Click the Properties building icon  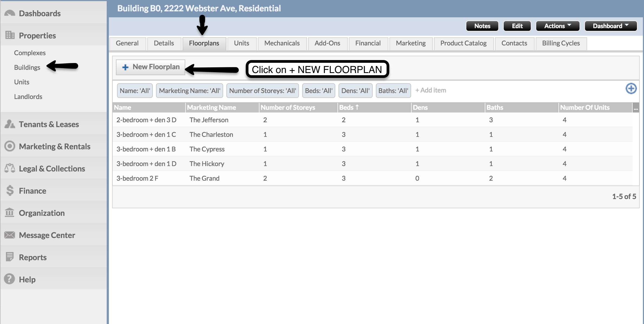(10, 35)
